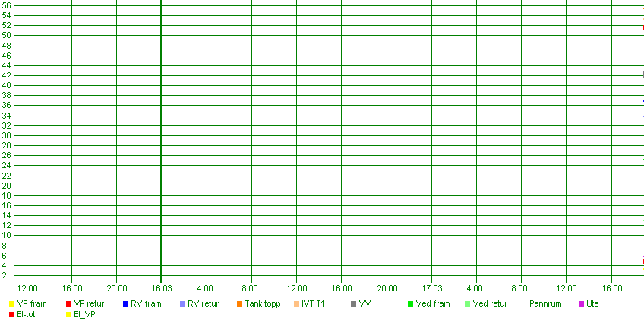
Task: Click the '20' value on the Y axis
Action: 6,186
